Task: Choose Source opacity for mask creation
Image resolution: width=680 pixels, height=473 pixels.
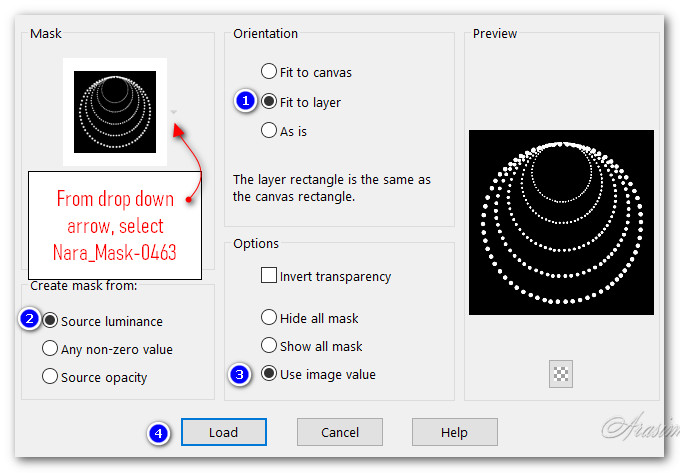Action: [50, 377]
